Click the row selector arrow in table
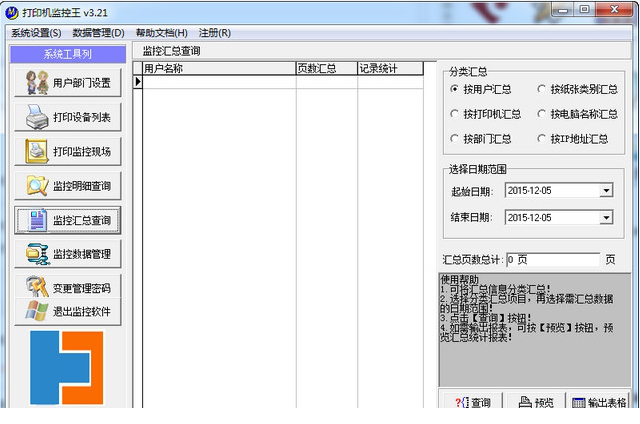The image size is (640, 424). [138, 82]
